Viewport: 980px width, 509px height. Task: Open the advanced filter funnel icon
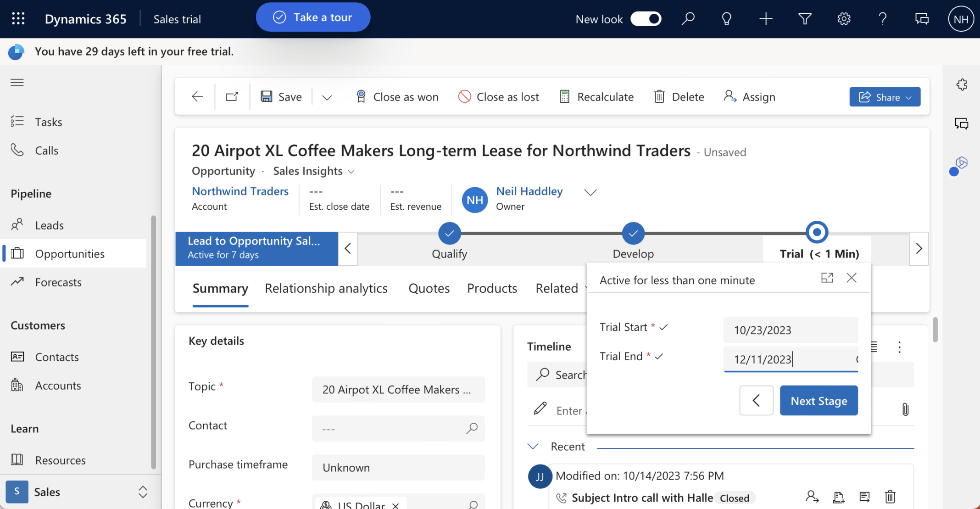(x=805, y=19)
